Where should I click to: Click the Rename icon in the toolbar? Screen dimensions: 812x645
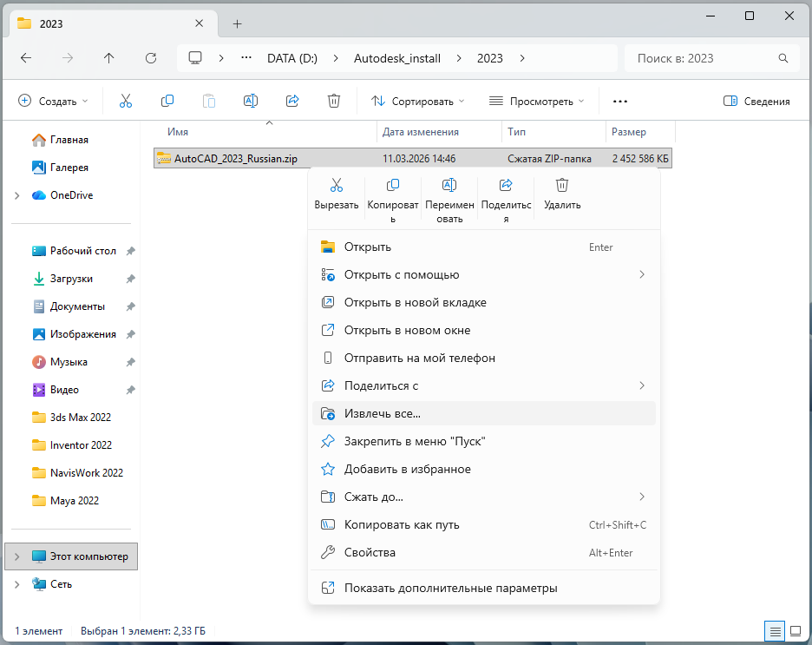(251, 101)
